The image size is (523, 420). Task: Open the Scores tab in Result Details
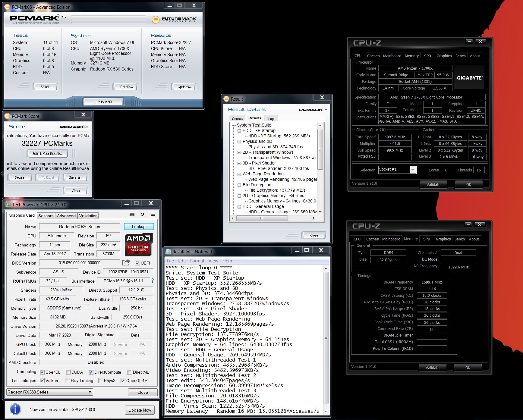pos(237,119)
